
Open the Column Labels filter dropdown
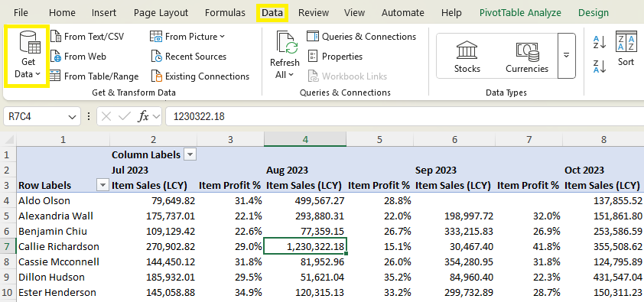pos(190,154)
